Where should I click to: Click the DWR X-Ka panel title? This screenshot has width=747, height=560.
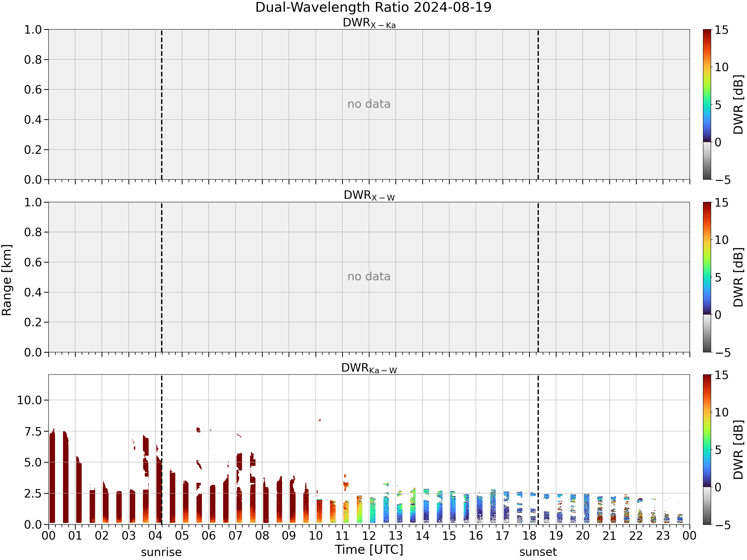pyautogui.click(x=369, y=23)
